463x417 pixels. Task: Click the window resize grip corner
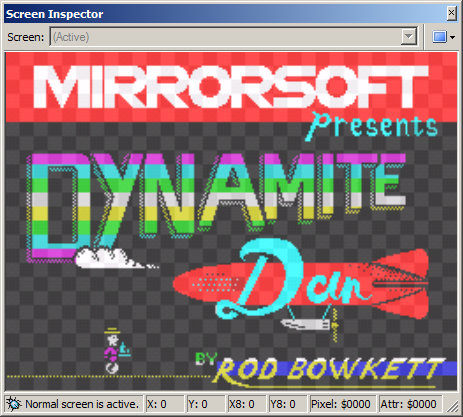[452, 406]
